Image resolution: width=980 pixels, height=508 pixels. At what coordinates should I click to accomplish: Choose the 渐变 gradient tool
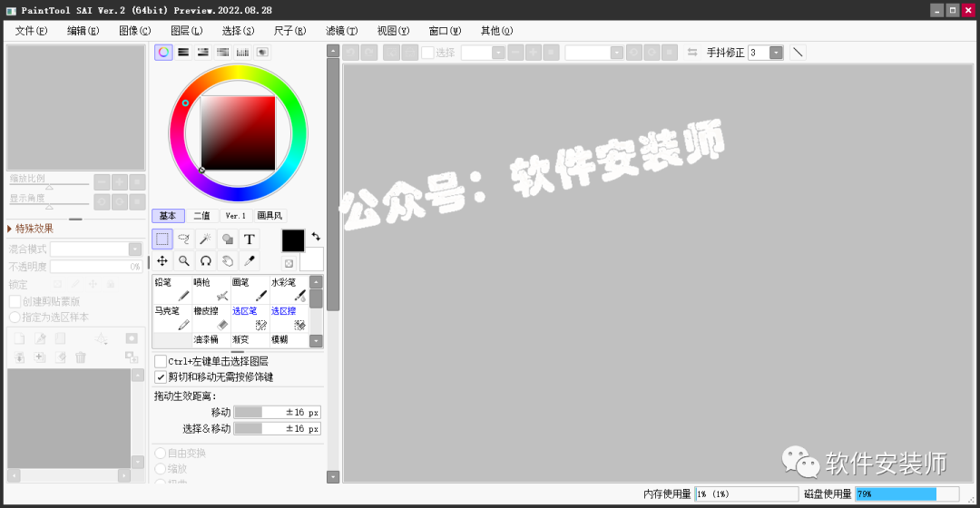pos(250,340)
